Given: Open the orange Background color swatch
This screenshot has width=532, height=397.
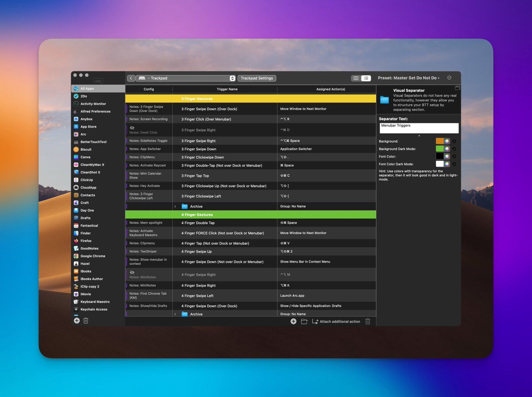Looking at the screenshot, I should (440, 141).
